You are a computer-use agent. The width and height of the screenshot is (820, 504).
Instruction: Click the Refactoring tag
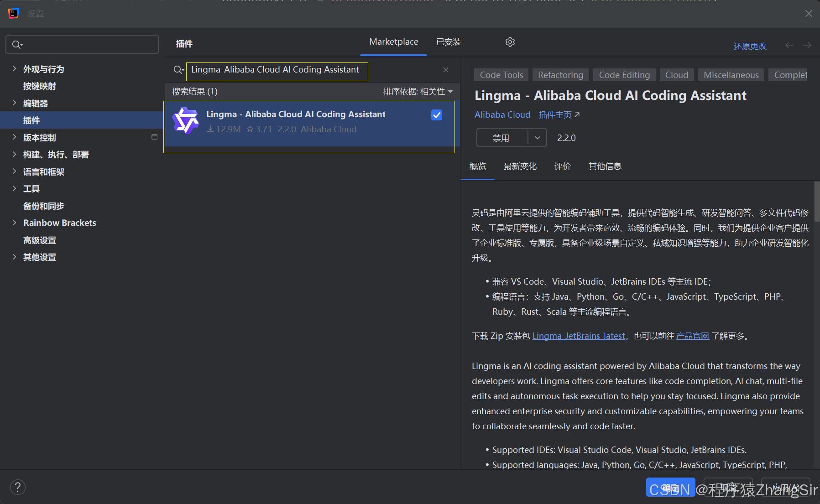(560, 75)
